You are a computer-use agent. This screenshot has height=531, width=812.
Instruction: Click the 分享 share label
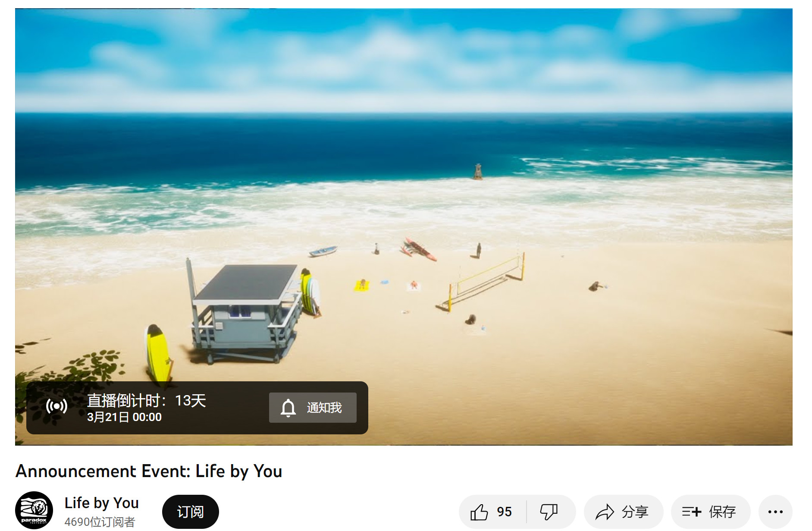(x=635, y=512)
